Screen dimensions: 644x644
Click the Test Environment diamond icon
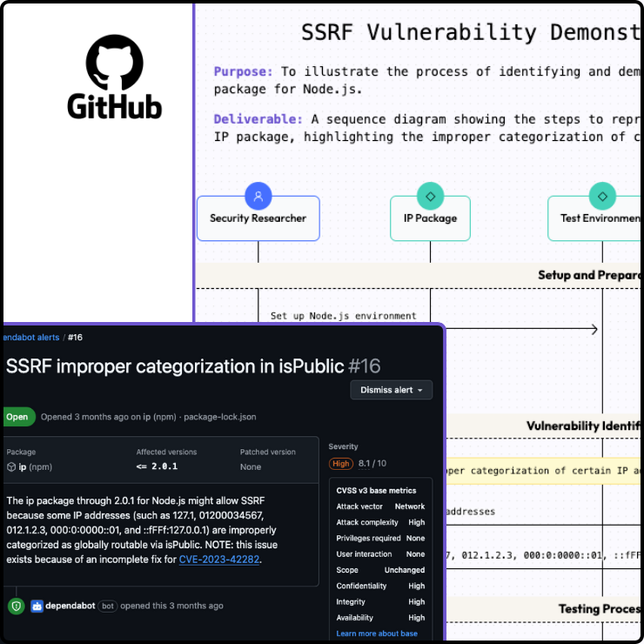point(602,196)
